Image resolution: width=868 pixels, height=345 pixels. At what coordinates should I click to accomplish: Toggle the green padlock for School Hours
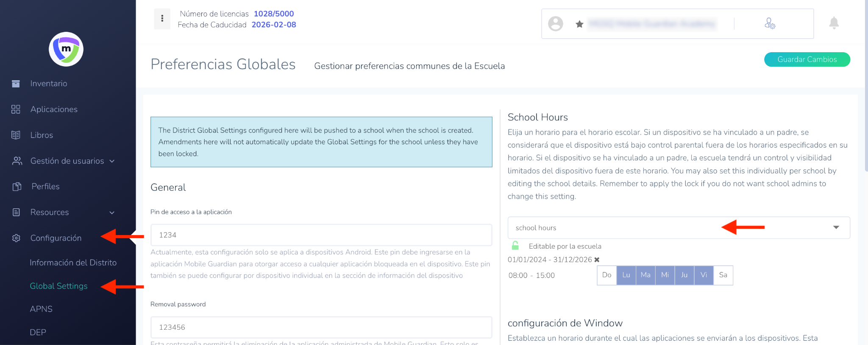[515, 246]
